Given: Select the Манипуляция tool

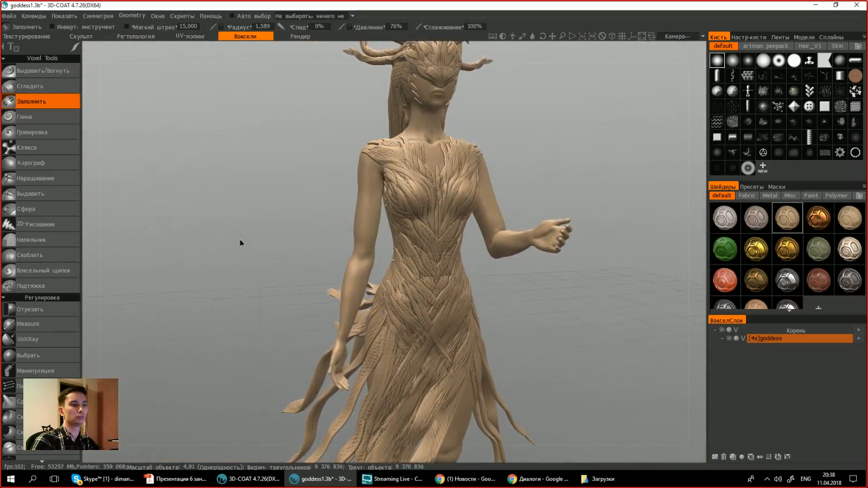Looking at the screenshot, I should [41, 371].
